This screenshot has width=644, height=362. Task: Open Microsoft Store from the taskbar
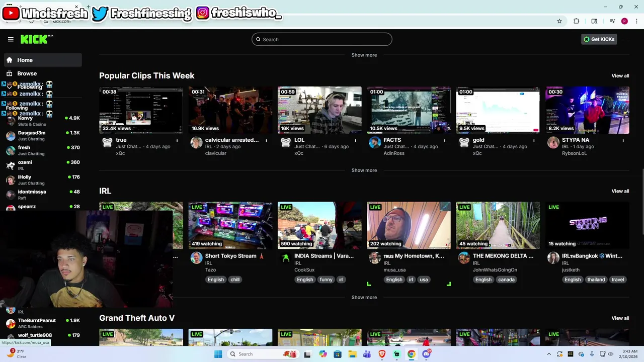[x=338, y=354]
